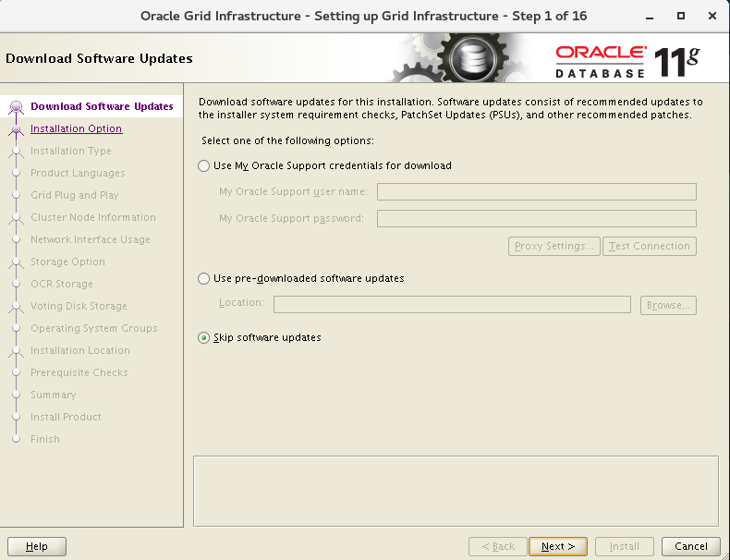
Task: Click My Oracle Support user name field
Action: pyautogui.click(x=536, y=192)
